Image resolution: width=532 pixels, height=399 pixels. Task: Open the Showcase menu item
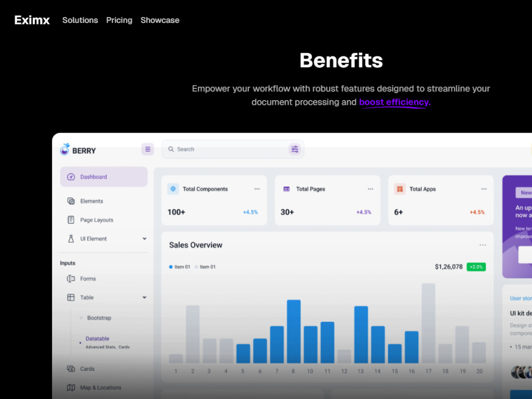[160, 20]
